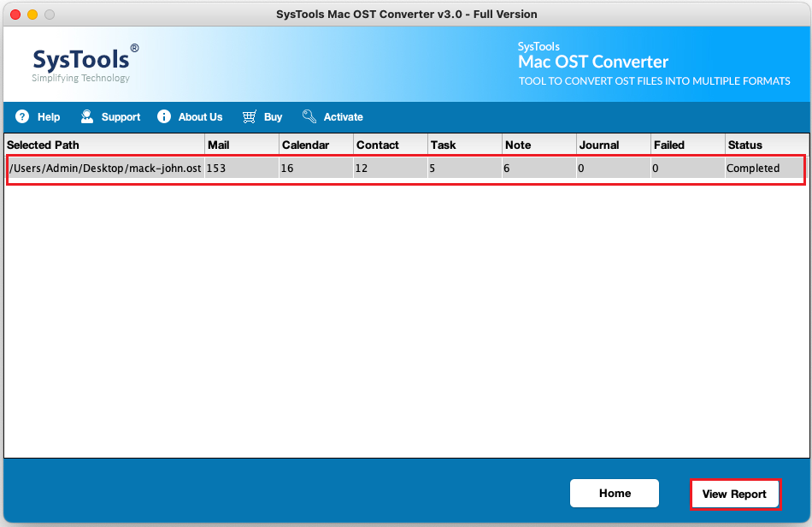The height and width of the screenshot is (527, 812).
Task: Click the Journal column header
Action: click(x=614, y=145)
